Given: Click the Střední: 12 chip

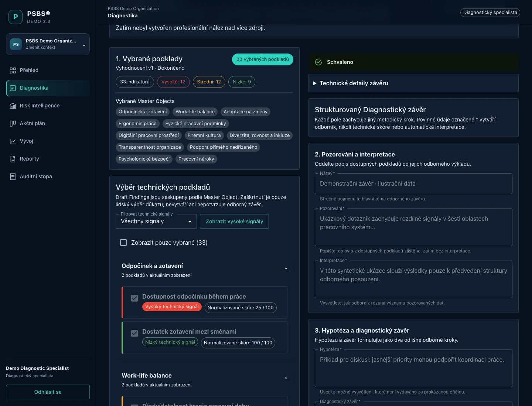Looking at the screenshot, I should coord(209,82).
